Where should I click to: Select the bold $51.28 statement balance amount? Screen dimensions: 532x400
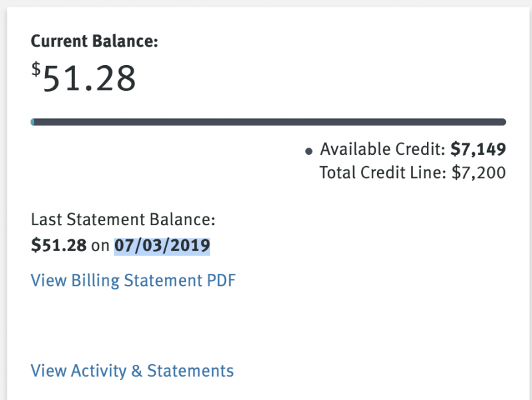pos(59,246)
